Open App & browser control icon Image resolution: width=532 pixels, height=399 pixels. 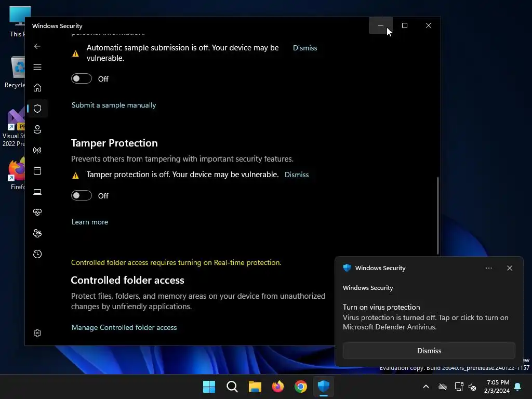(x=37, y=170)
